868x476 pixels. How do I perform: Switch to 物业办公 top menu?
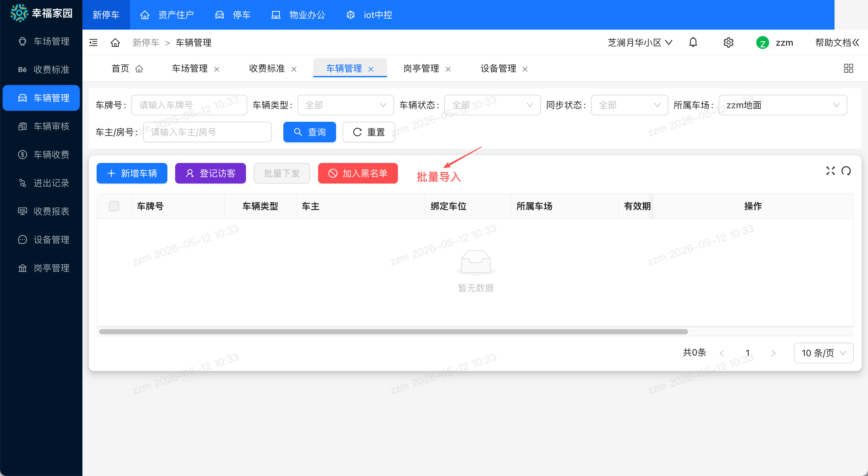pyautogui.click(x=298, y=15)
